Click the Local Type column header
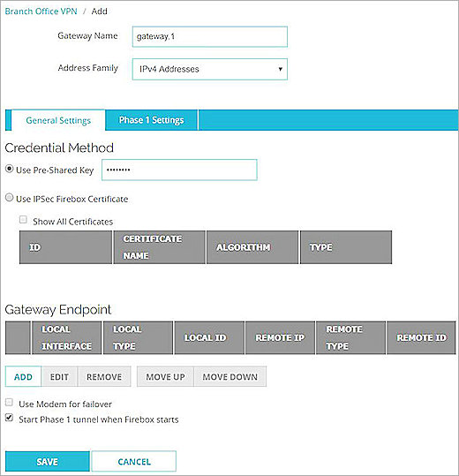Image resolution: width=459 pixels, height=476 pixels. click(x=138, y=338)
